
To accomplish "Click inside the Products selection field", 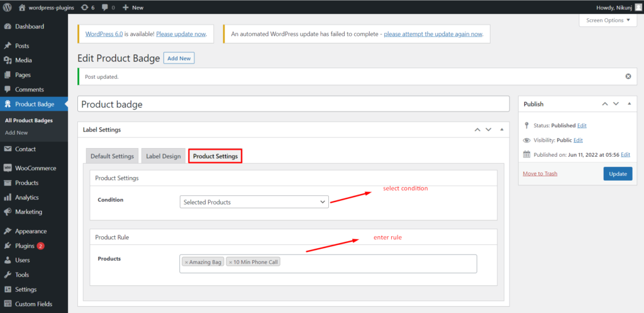I will (x=328, y=264).
